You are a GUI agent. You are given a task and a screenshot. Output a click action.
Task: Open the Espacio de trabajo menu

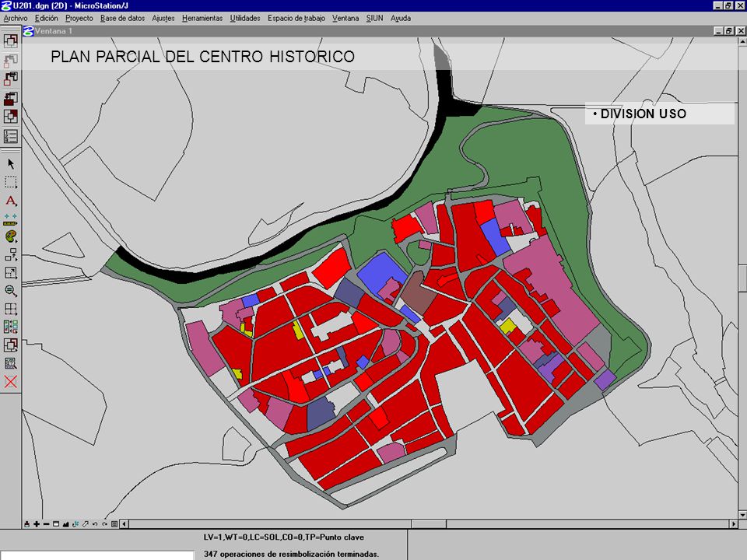coord(296,18)
